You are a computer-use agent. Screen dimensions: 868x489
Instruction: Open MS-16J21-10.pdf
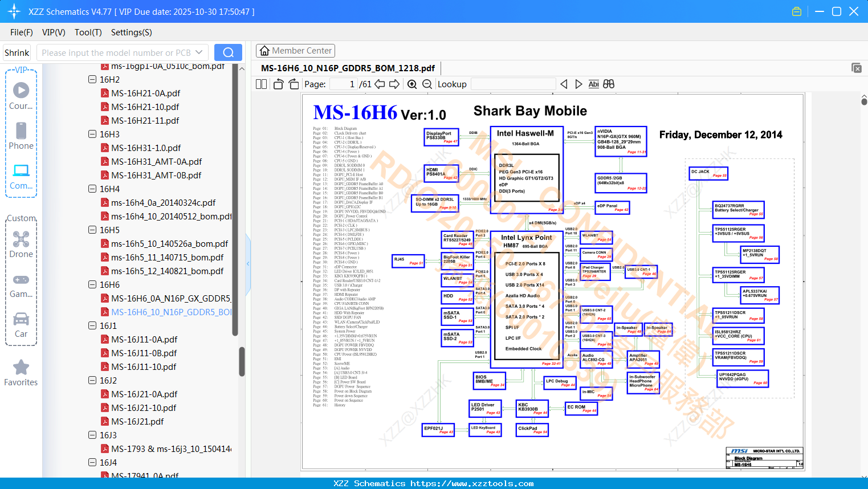(144, 407)
